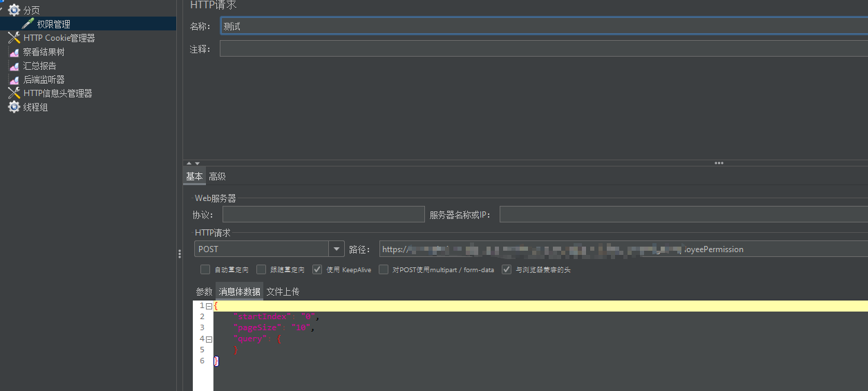Select the 线程组 node
This screenshot has width=868, height=391.
36,107
